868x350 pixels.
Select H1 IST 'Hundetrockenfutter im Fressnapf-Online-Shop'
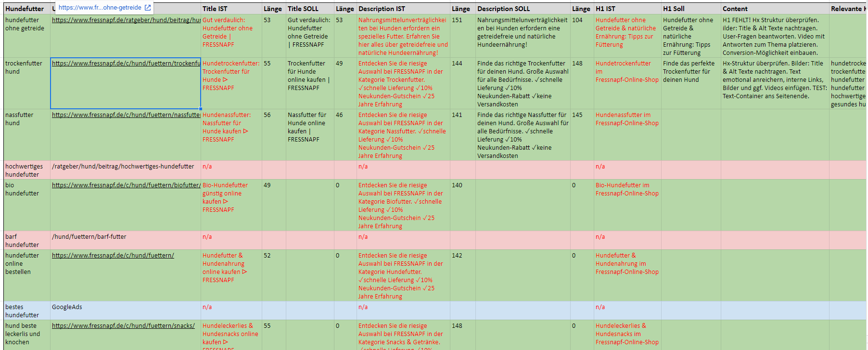pyautogui.click(x=627, y=84)
